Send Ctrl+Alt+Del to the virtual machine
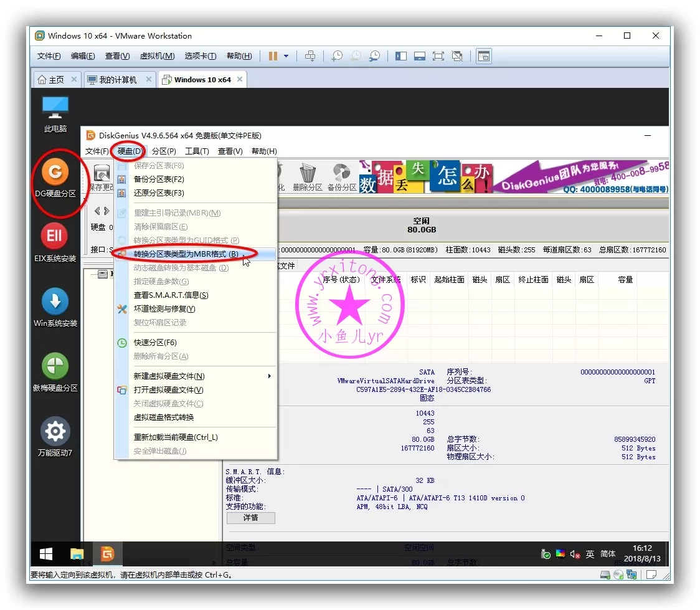Viewport: 700px width, 610px height. click(x=310, y=56)
